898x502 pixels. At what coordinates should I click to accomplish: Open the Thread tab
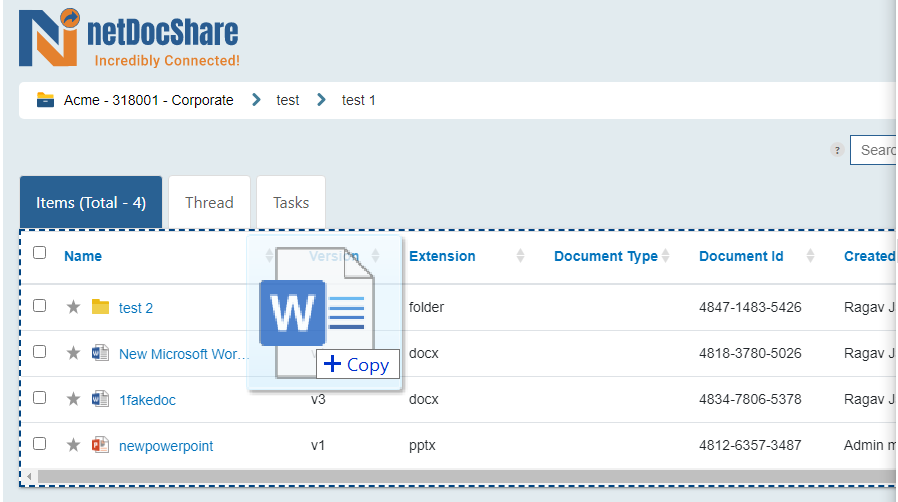(x=209, y=203)
